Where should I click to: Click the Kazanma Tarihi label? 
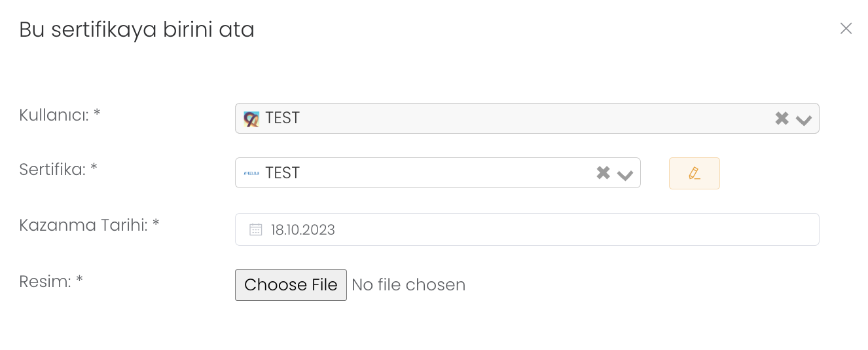click(89, 225)
